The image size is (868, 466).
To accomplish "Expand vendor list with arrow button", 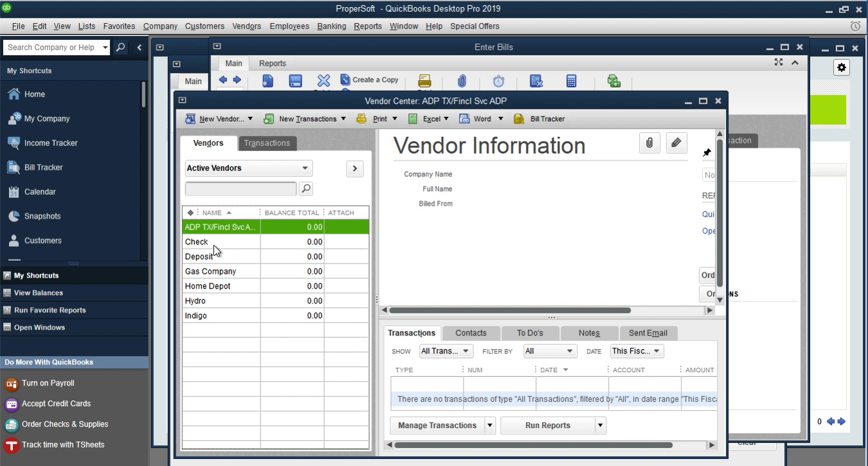I will (x=355, y=168).
